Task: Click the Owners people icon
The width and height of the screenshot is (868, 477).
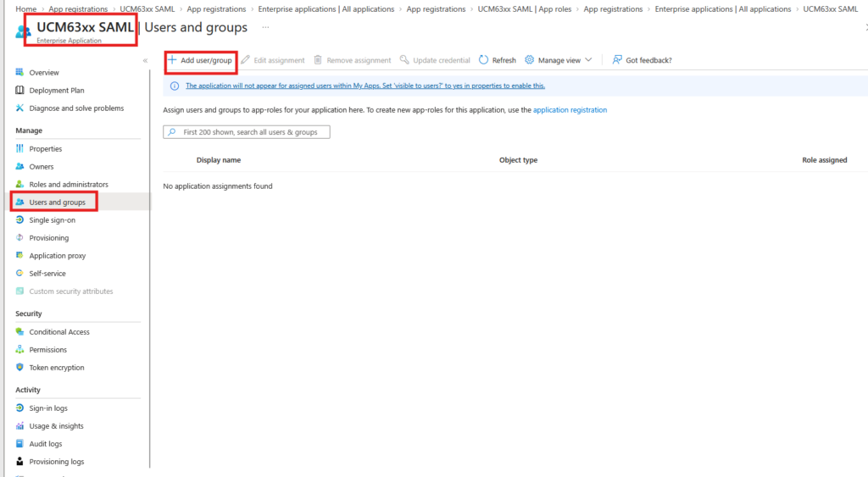Action: [x=20, y=166]
